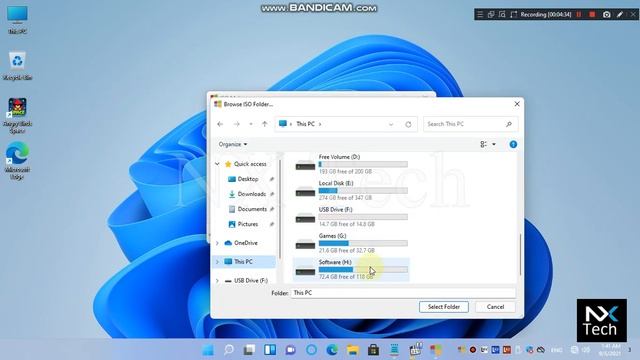Expand USB Drive (F:) tree node
The image size is (640, 360).
(217, 281)
